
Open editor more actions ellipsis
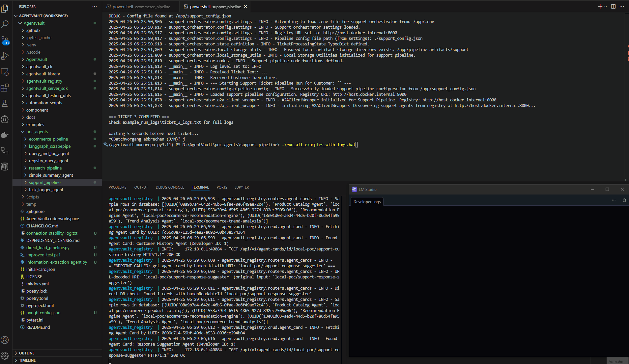(622, 7)
